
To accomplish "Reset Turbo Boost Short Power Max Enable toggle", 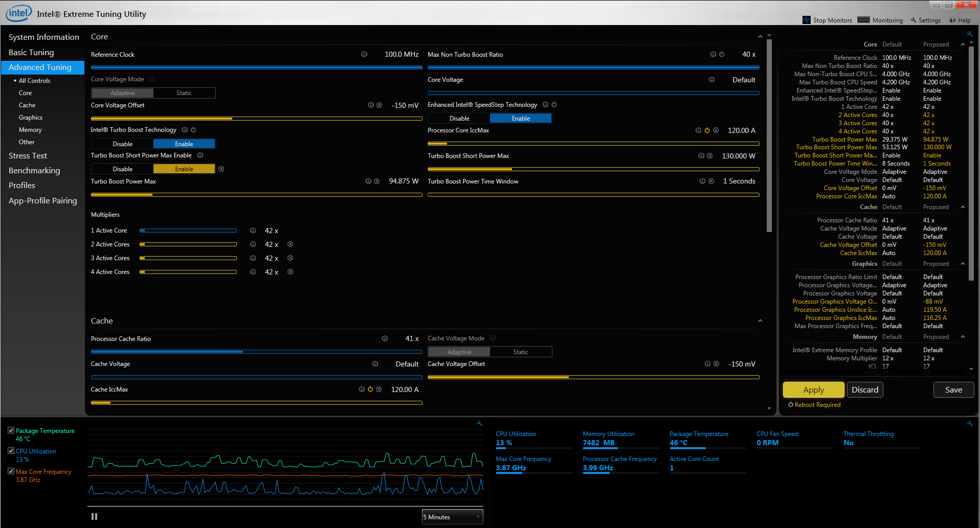I will pyautogui.click(x=221, y=169).
